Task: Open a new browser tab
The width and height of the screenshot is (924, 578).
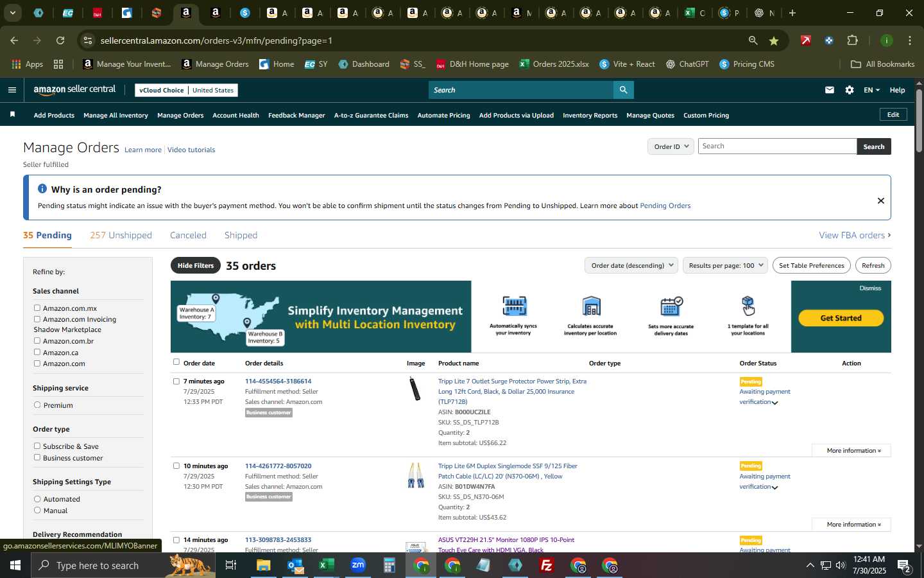Action: coord(792,13)
